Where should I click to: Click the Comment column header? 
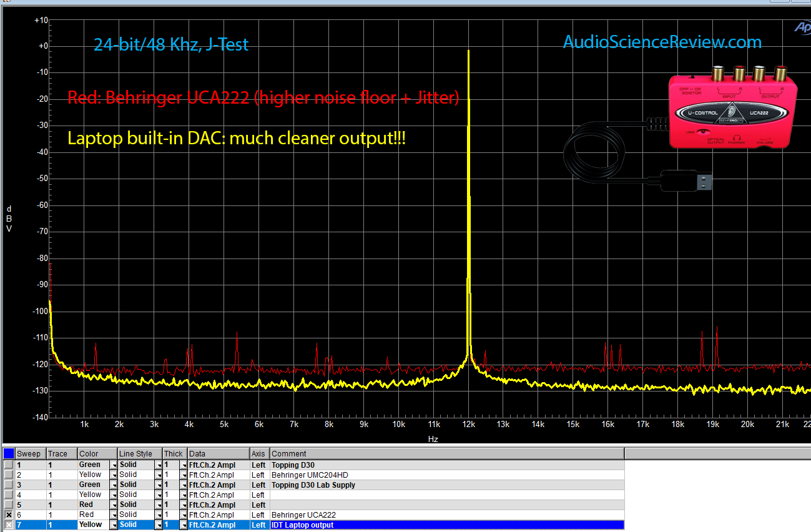[447, 454]
